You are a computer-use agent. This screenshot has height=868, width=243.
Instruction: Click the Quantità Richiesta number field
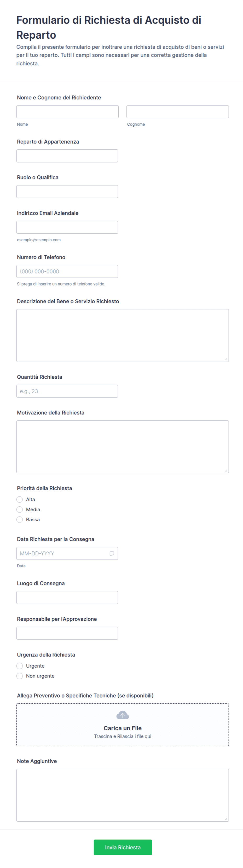coord(67,391)
